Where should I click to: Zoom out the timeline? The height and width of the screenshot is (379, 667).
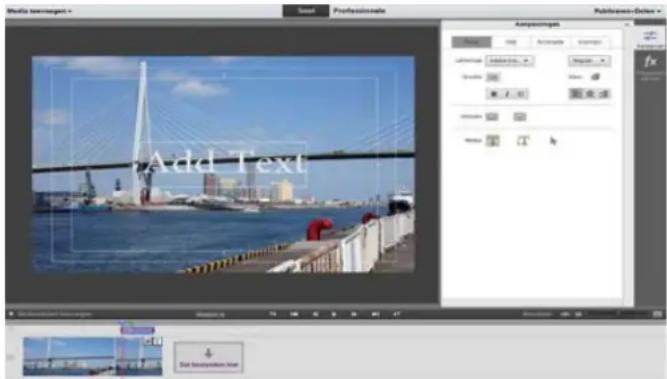(x=564, y=314)
